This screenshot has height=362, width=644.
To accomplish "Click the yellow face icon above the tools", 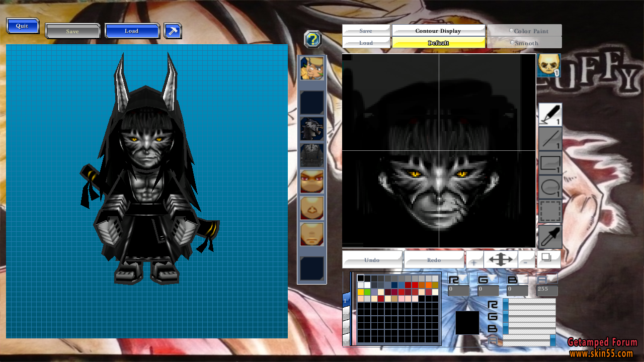I will [549, 66].
